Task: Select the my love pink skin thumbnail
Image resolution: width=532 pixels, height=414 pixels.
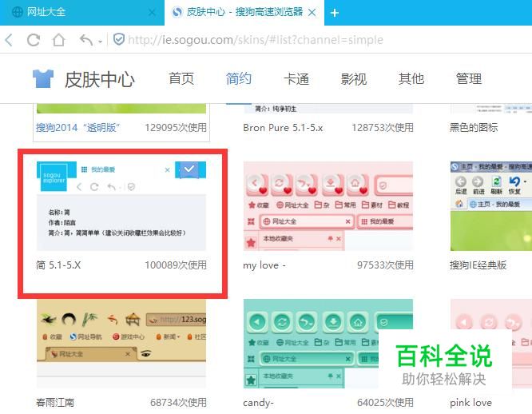Action: pos(328,206)
